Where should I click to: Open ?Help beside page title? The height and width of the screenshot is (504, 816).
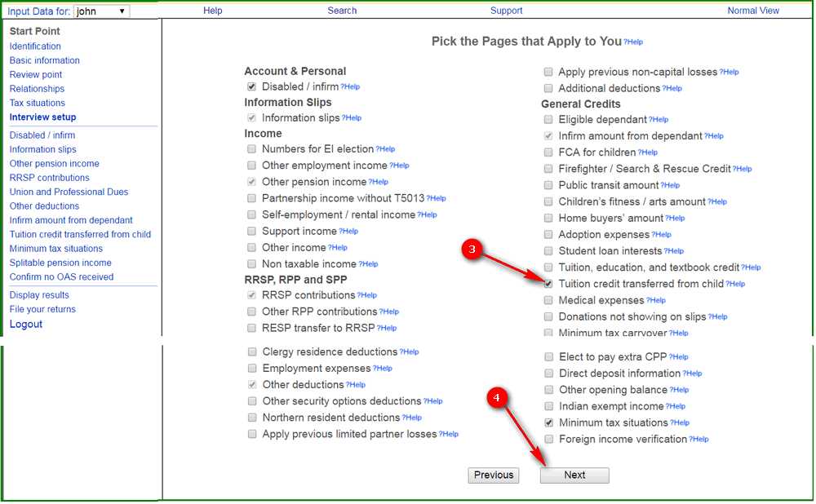(633, 42)
